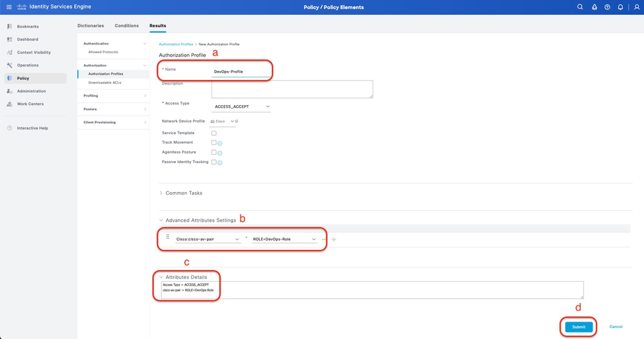The width and height of the screenshot is (644, 339).
Task: Click the Submit button
Action: coord(579,327)
